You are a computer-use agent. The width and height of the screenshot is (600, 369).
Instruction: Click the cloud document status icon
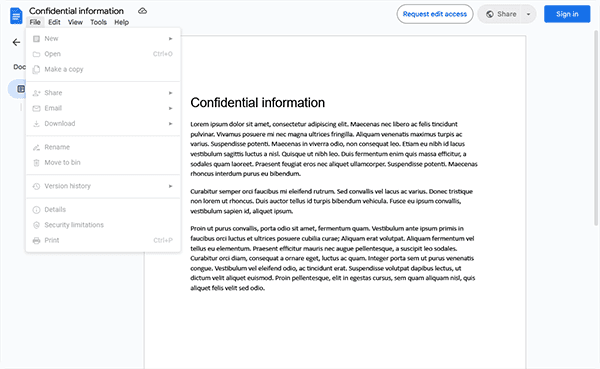(142, 11)
